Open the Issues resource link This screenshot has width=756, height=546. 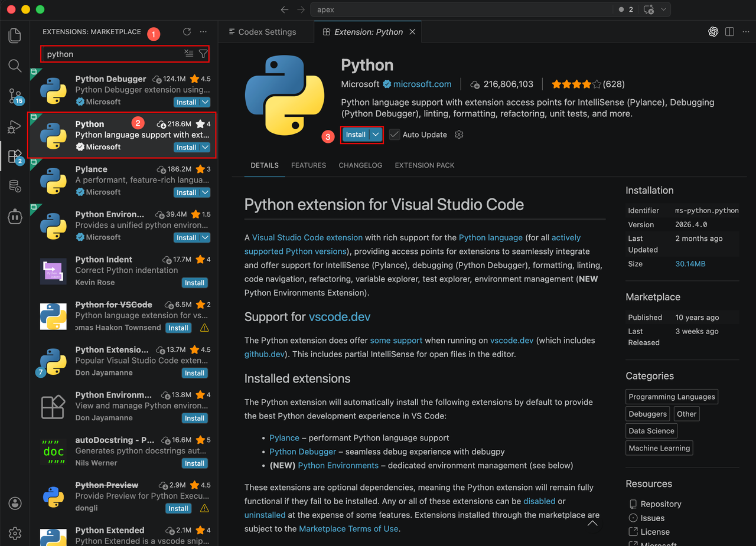pyautogui.click(x=653, y=518)
